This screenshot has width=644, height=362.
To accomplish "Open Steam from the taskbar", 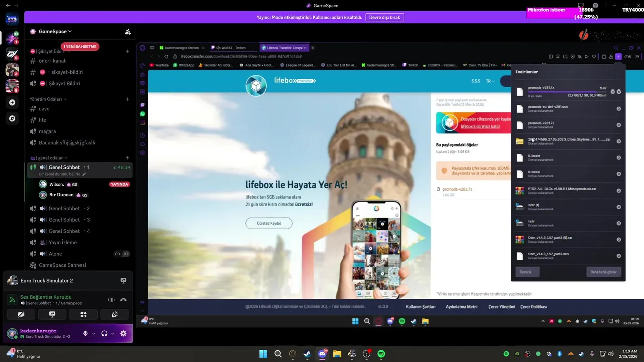I will pos(307,354).
